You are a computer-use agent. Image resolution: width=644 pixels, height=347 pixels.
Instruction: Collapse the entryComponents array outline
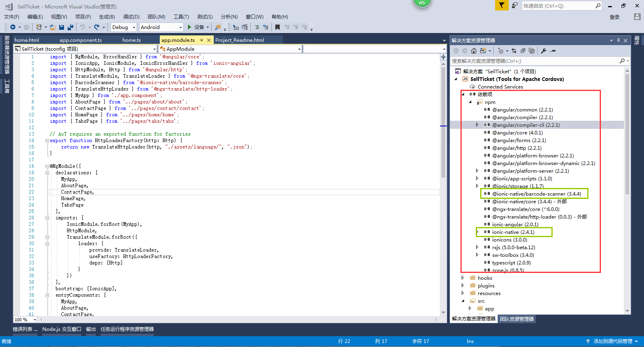47,295
